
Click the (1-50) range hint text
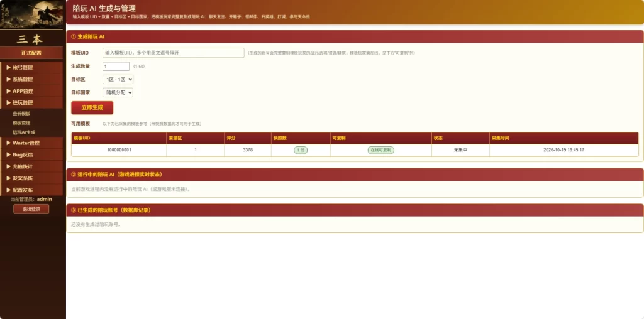[139, 67]
